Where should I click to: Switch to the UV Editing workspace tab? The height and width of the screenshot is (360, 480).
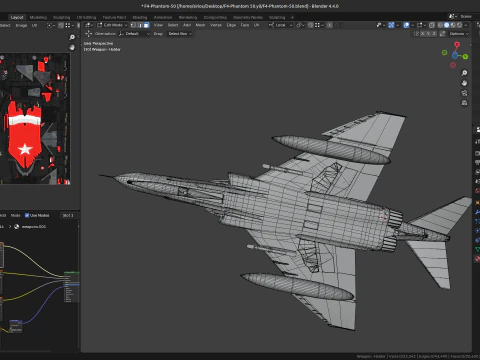pos(86,17)
